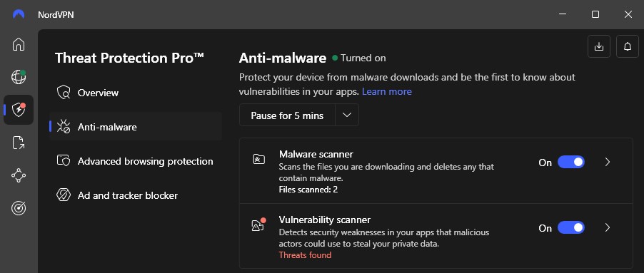644x273 pixels.
Task: Click the download icon button top right
Action: click(x=599, y=47)
